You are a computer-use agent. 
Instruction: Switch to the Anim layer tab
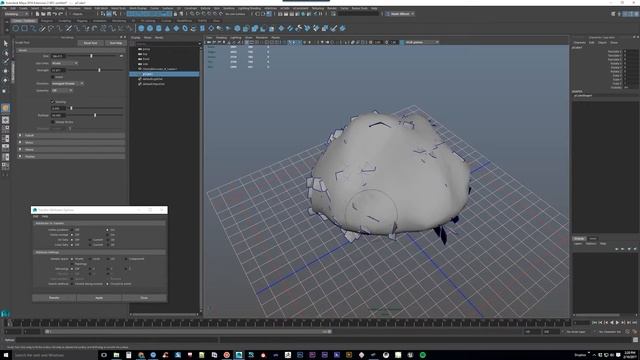(x=593, y=238)
